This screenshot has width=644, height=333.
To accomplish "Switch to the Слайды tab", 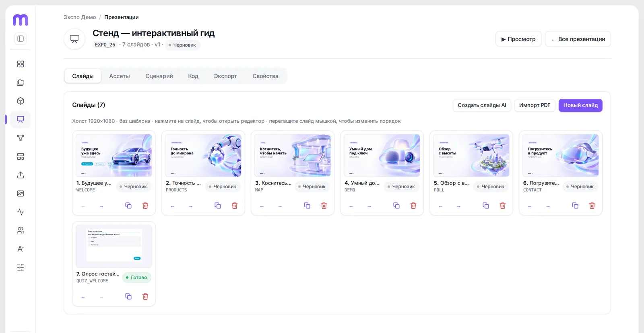I will pyautogui.click(x=83, y=76).
